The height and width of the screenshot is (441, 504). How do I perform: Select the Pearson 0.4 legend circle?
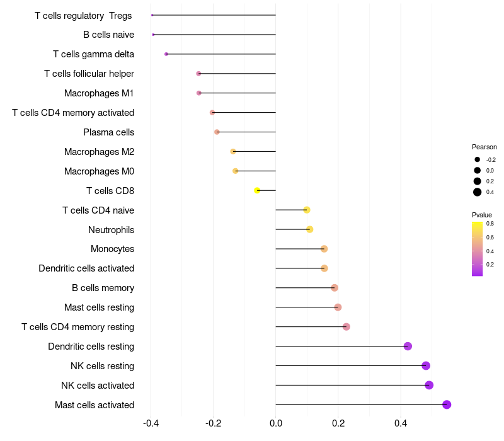(x=478, y=192)
